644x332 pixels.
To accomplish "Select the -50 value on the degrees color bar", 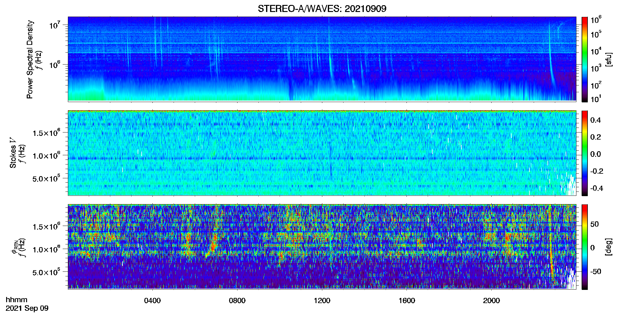I will (595, 271).
